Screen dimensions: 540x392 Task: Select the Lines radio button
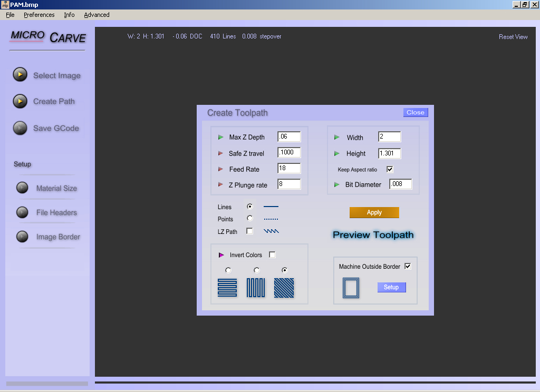[x=249, y=206]
